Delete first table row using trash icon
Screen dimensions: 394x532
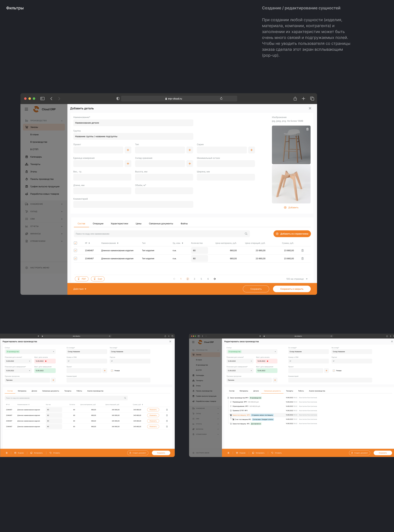point(302,250)
